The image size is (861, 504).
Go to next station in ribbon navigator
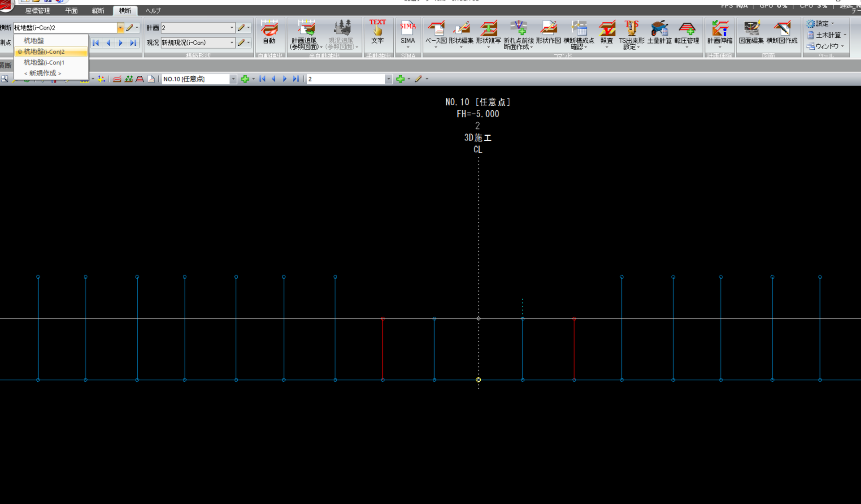click(121, 43)
